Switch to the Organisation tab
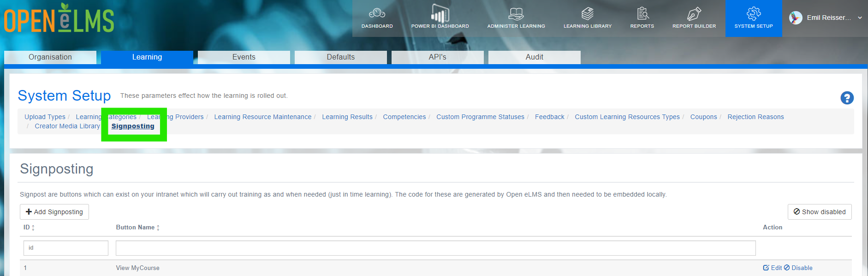Image resolution: width=868 pixels, height=276 pixels. click(x=50, y=57)
